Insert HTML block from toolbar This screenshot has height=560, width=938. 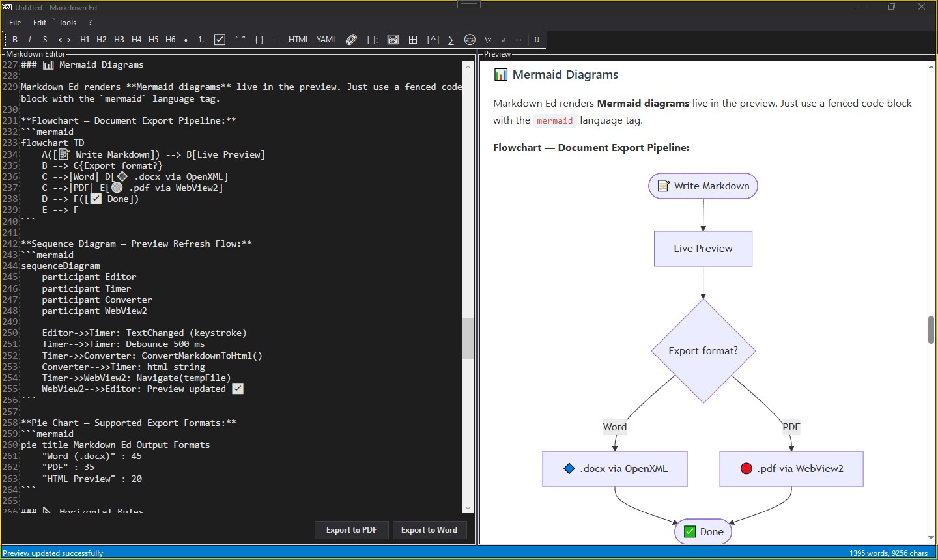[x=299, y=40]
